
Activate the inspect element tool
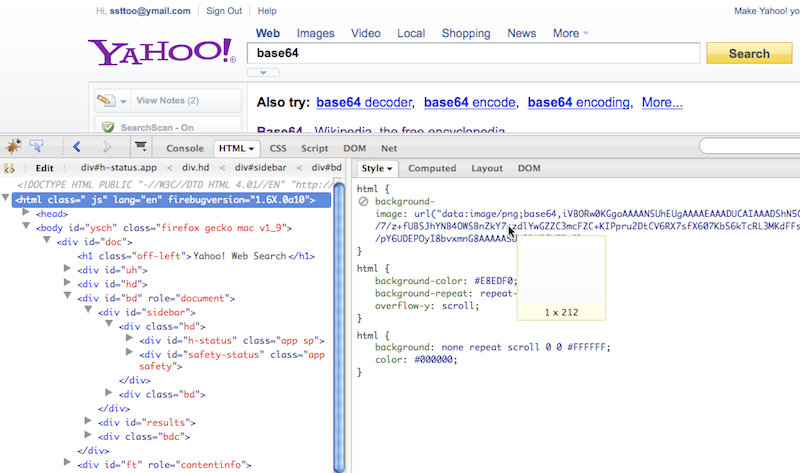pos(36,147)
